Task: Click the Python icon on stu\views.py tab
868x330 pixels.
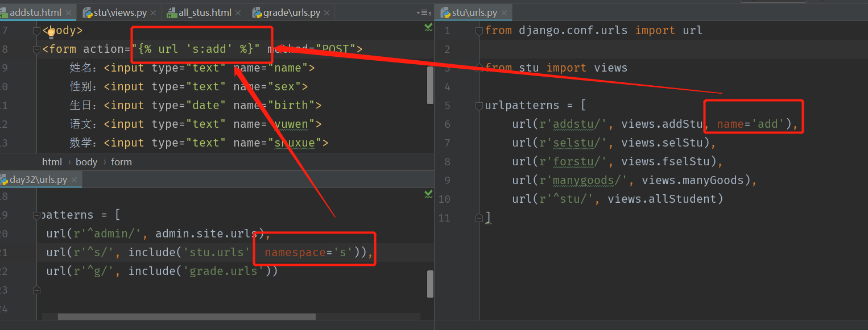Action: point(87,11)
